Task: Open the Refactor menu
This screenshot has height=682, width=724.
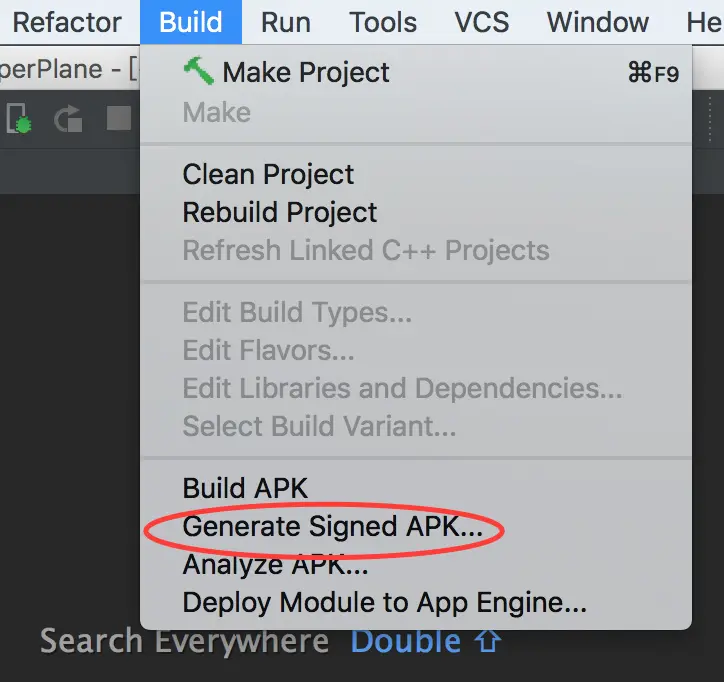Action: pos(67,22)
